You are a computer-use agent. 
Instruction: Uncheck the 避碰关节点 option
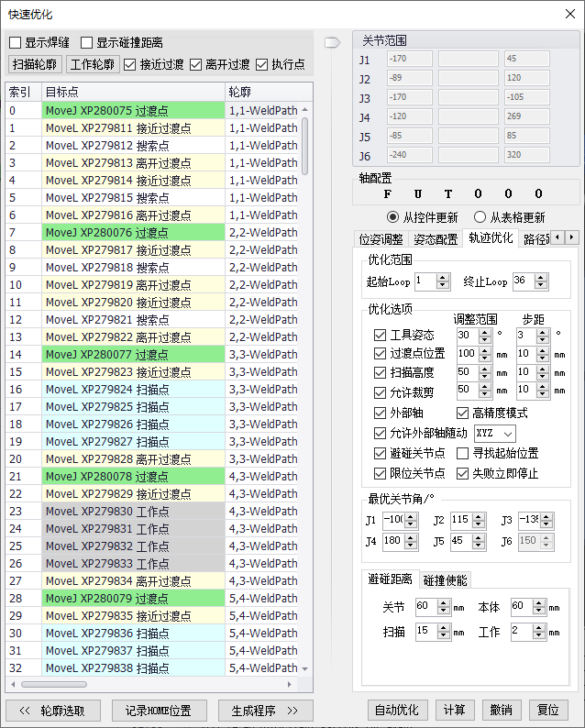pos(381,454)
